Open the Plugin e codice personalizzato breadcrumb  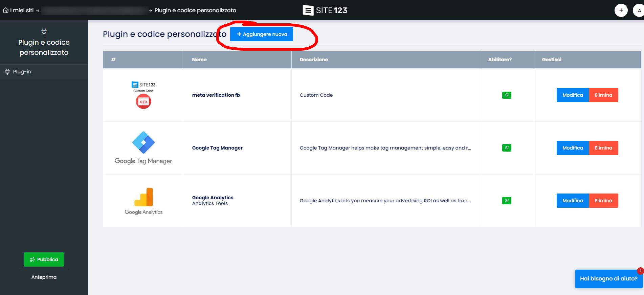195,10
